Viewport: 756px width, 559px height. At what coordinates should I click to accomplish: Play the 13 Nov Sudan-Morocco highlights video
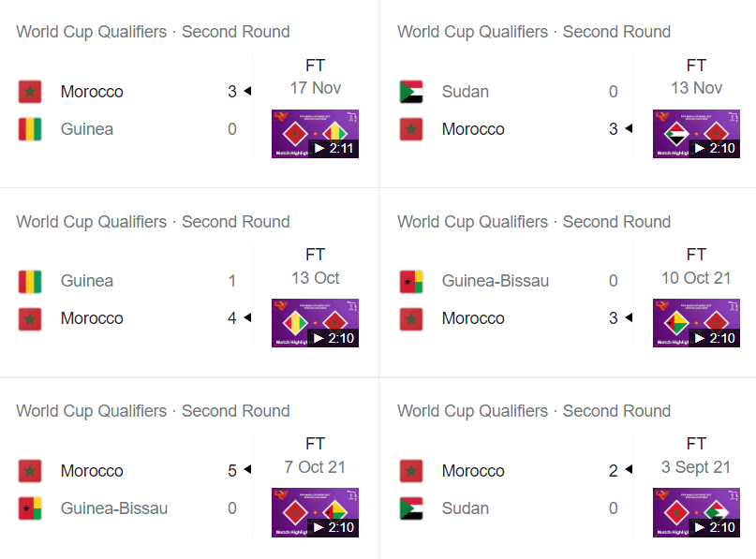[x=696, y=134]
